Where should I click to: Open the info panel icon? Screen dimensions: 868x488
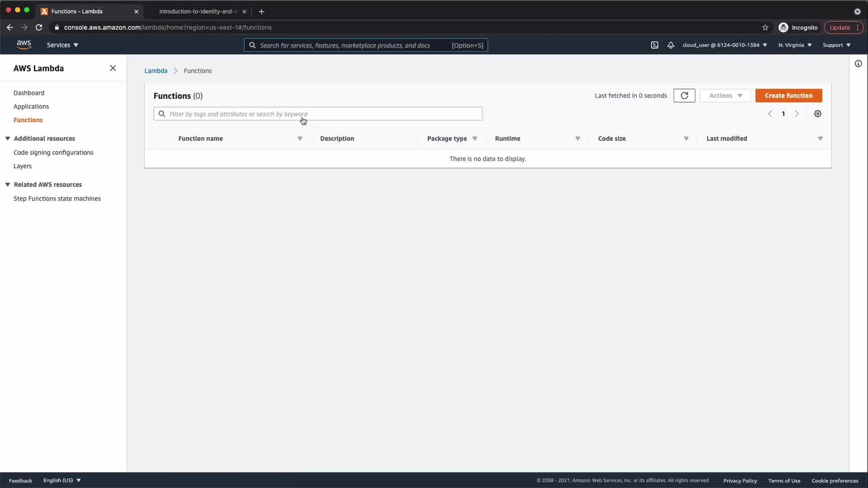[x=858, y=64]
